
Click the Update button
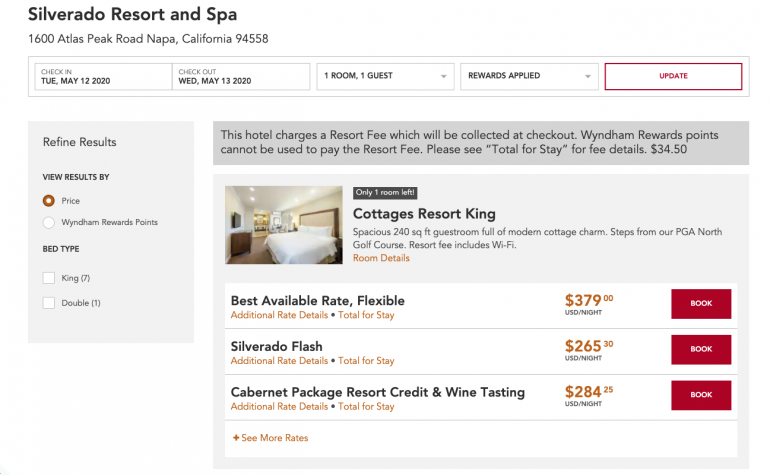pyautogui.click(x=673, y=76)
